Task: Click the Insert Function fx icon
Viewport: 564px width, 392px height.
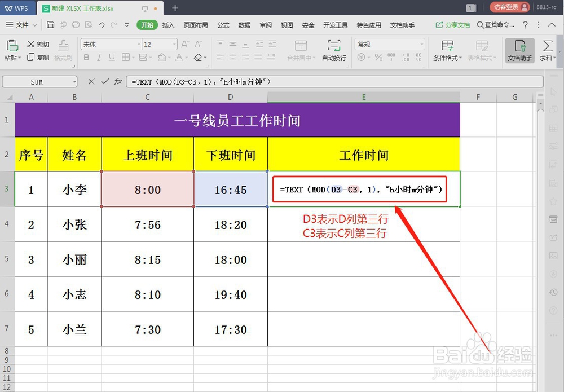Action: (118, 82)
